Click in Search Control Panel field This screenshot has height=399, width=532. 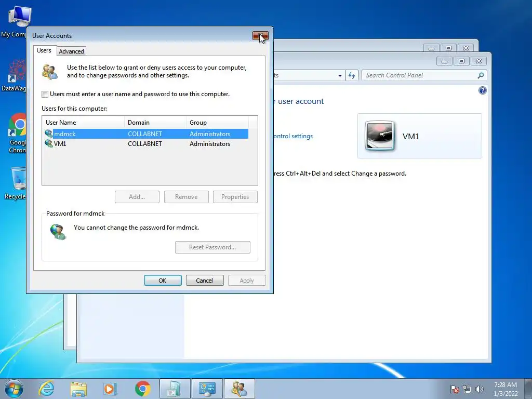point(420,75)
